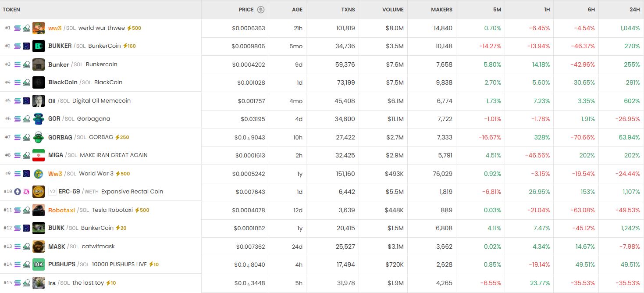Viewport: 644px width, 293px height.
Task: Click the Raydium DEX icon on Oil row
Action: click(26, 101)
